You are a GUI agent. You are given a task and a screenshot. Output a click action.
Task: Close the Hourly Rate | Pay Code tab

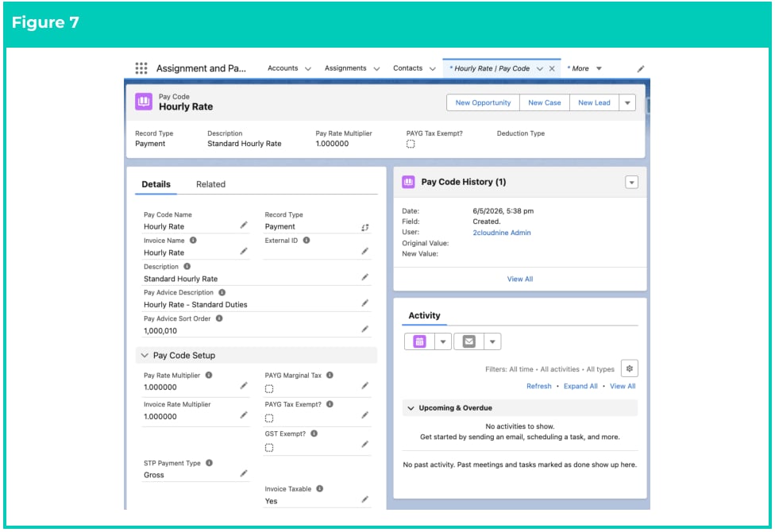point(552,69)
